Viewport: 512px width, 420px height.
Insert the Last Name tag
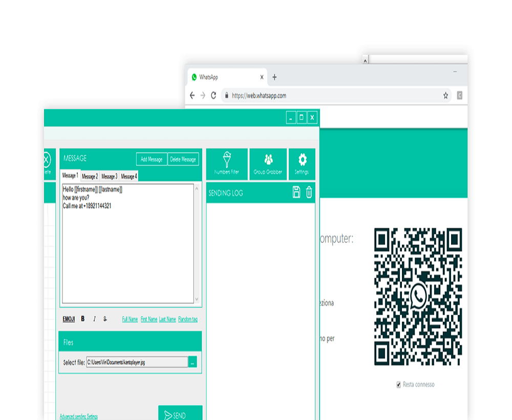[167, 319]
